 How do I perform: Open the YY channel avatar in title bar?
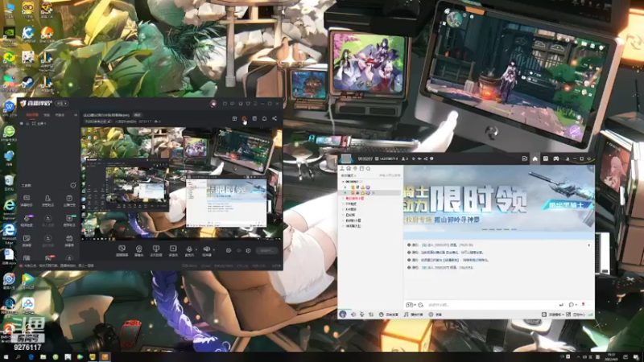coord(346,158)
